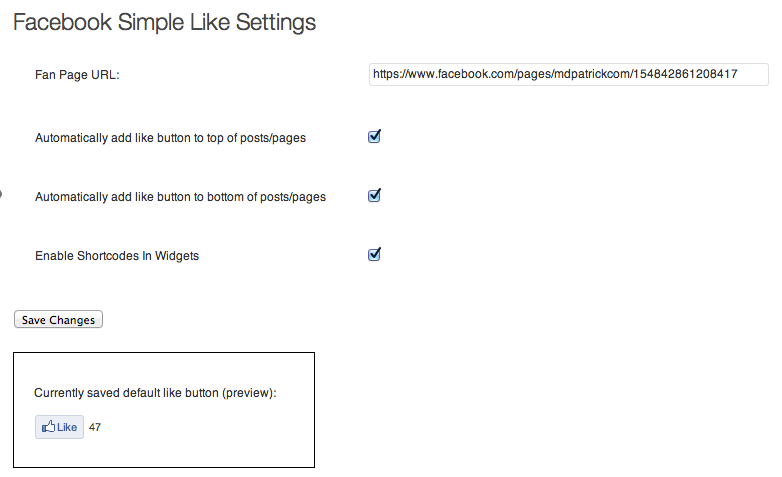Click the top of posts/pages option label

coord(170,138)
